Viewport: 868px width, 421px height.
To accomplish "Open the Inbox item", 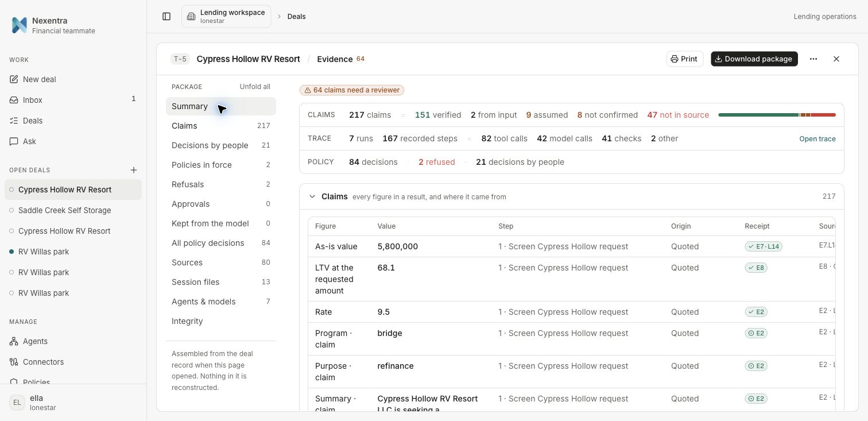I will pyautogui.click(x=73, y=100).
